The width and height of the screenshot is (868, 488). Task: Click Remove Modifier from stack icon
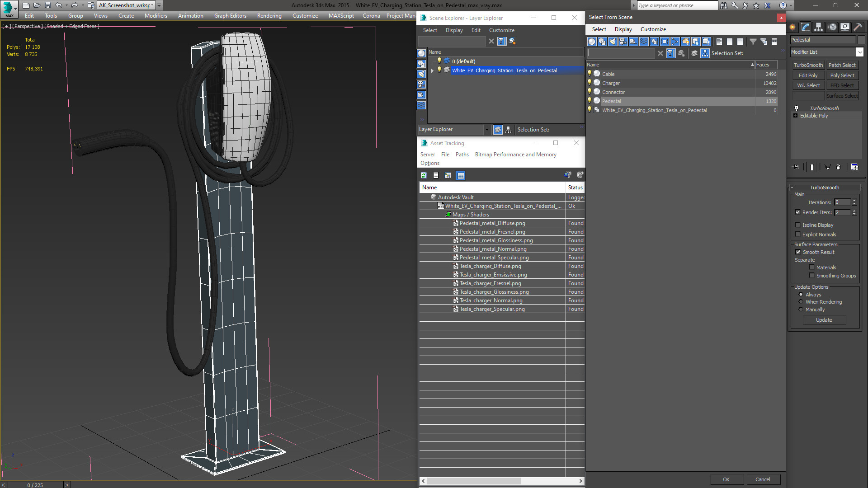tap(839, 167)
